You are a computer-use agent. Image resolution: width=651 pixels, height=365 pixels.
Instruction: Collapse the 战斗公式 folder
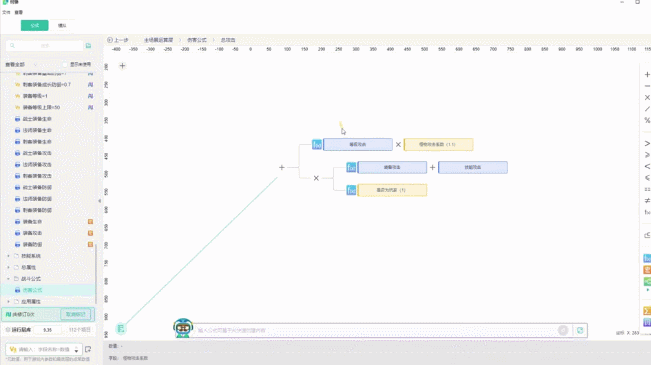click(9, 279)
